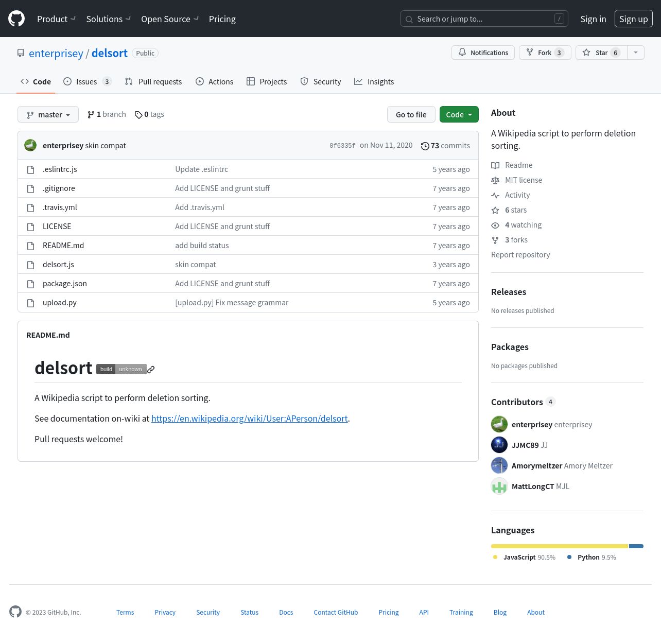The height and width of the screenshot is (644, 661).
Task: Click the Sign up button
Action: coord(634,19)
